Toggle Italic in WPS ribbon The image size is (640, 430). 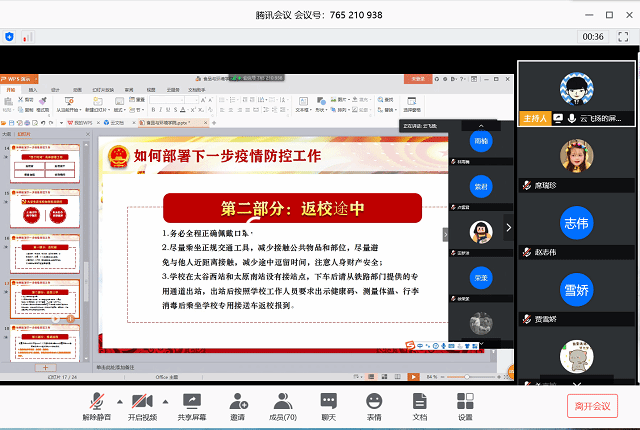(161, 110)
